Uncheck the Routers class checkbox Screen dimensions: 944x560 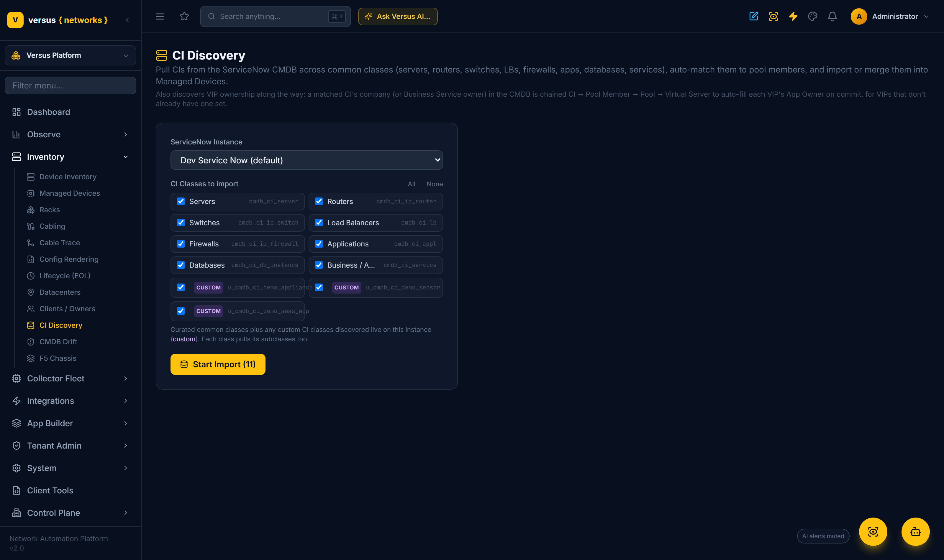(x=319, y=201)
